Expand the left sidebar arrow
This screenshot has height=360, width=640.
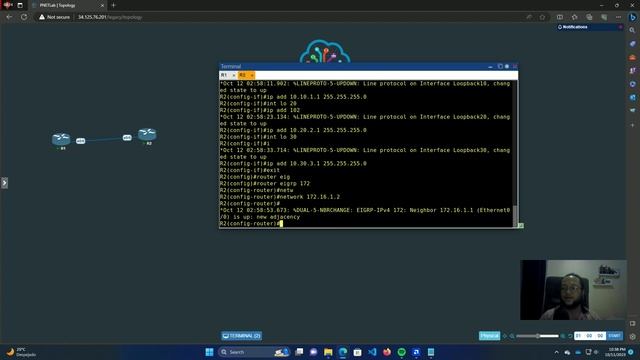coord(4,183)
